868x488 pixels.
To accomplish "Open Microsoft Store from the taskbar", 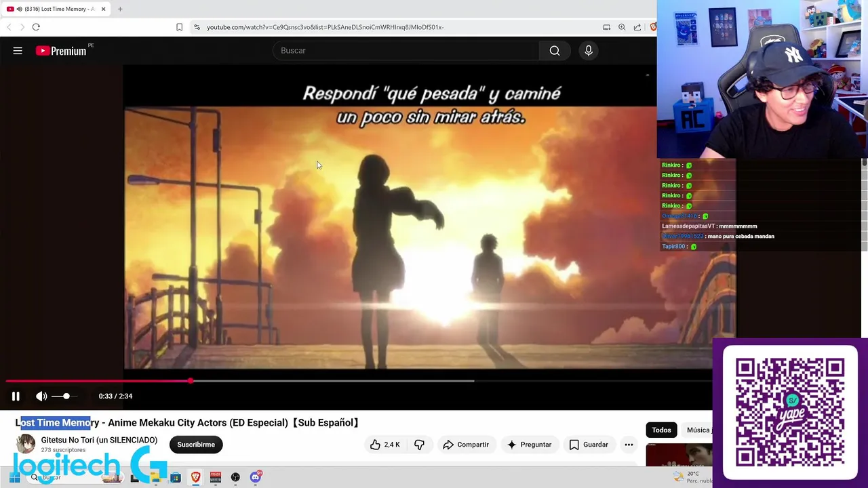I will pyautogui.click(x=176, y=477).
